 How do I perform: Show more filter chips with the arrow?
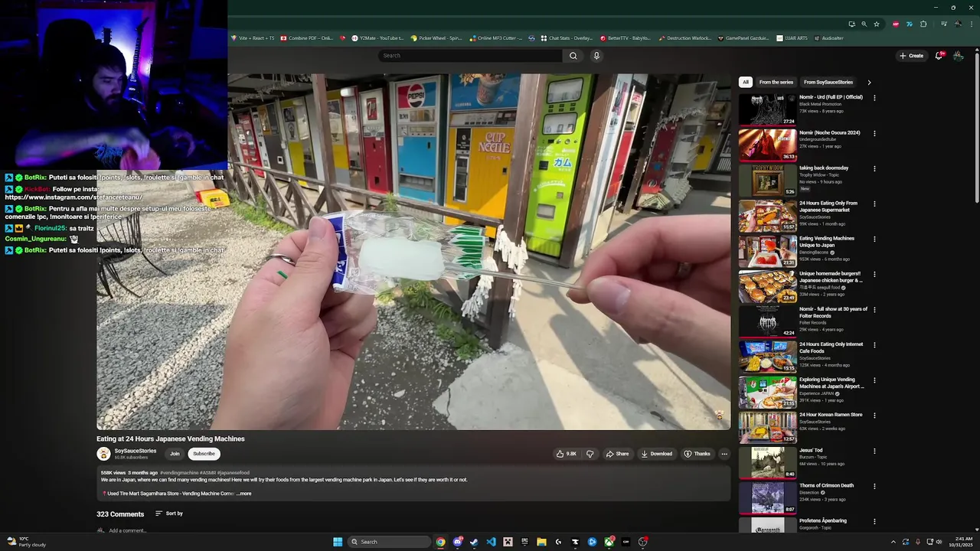click(x=869, y=82)
